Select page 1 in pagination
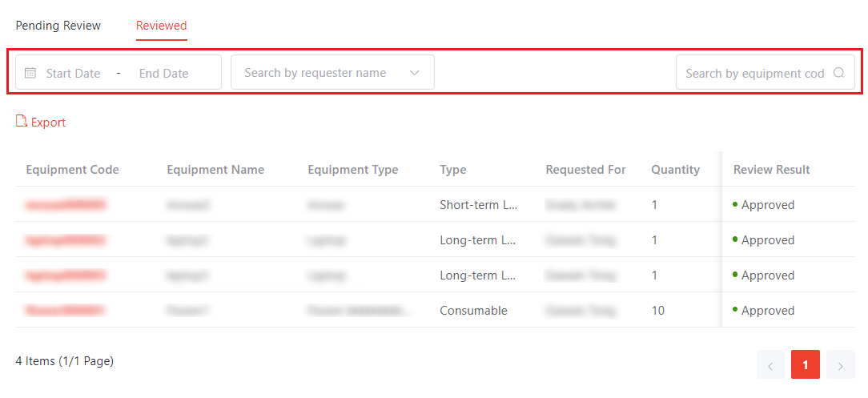 (805, 365)
